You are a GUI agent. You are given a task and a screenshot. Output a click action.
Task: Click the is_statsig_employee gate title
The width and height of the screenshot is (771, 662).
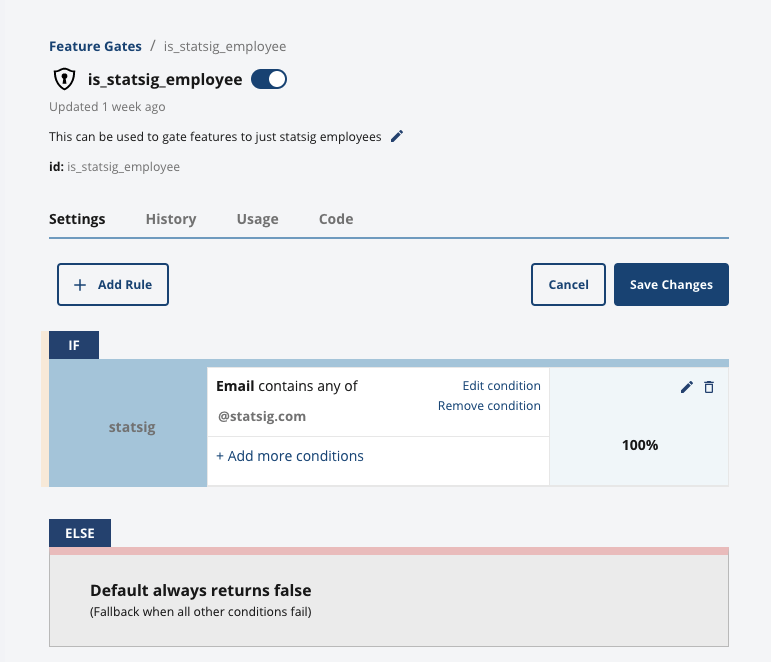point(165,80)
